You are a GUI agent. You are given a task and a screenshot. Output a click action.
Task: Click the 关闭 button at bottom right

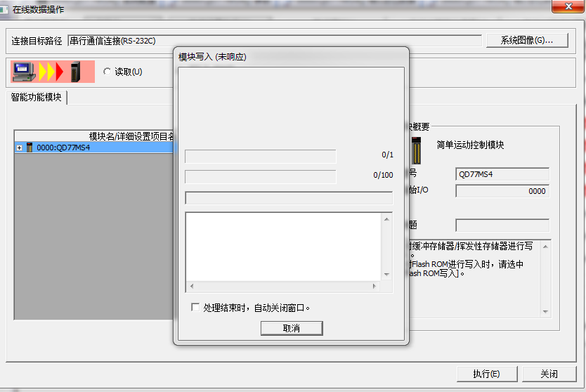pos(549,374)
